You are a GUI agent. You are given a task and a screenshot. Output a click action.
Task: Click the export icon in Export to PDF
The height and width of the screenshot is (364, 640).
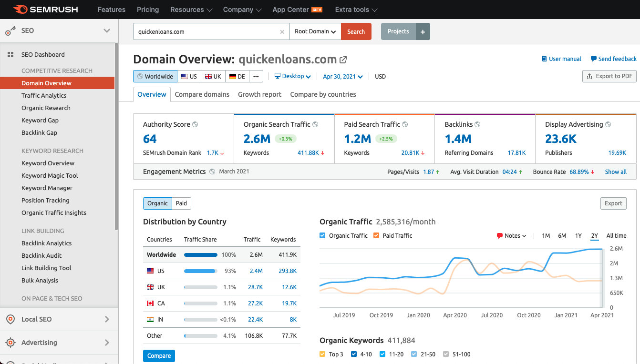[x=590, y=76]
